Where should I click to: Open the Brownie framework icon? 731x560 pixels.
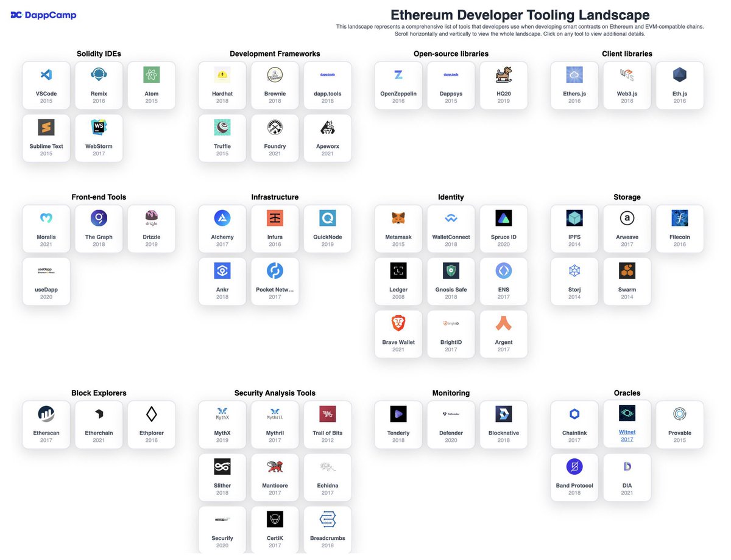point(275,75)
